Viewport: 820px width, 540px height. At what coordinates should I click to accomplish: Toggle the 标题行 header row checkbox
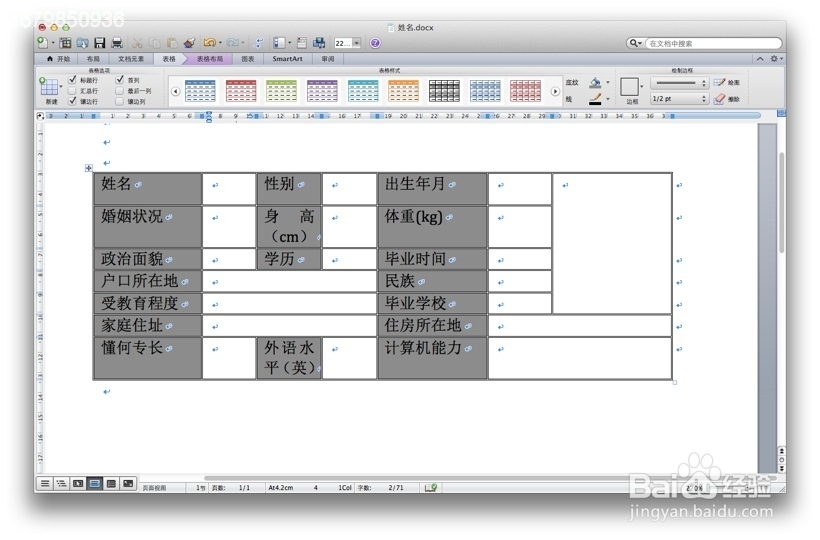pyautogui.click(x=72, y=80)
